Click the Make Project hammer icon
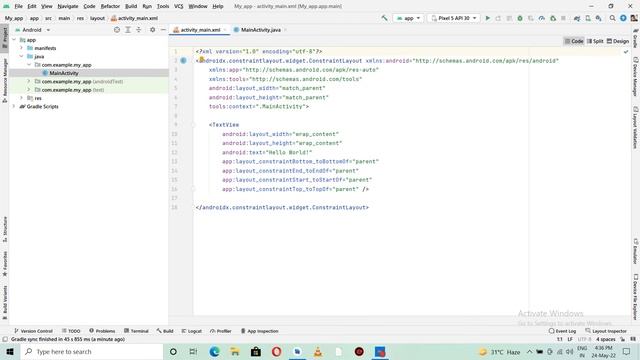Image resolution: width=640 pixels, height=360 pixels. click(384, 18)
